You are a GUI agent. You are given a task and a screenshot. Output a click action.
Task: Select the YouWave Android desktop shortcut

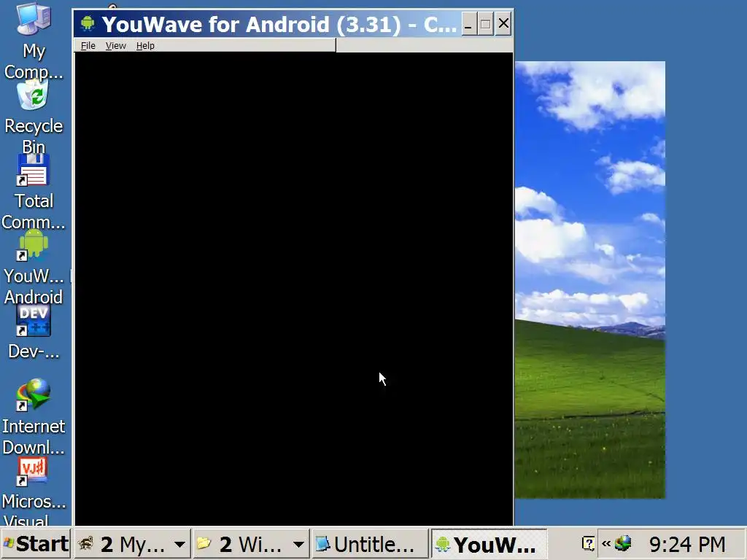click(x=34, y=267)
